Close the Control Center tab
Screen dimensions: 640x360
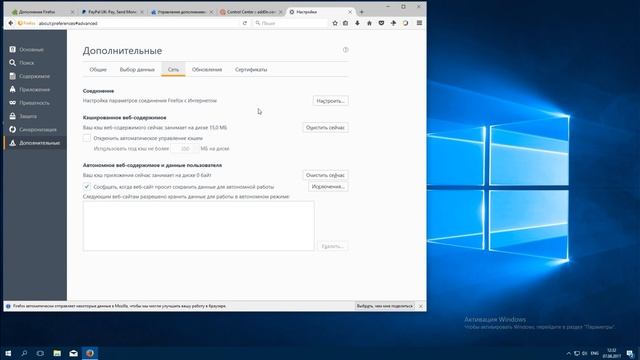click(280, 12)
